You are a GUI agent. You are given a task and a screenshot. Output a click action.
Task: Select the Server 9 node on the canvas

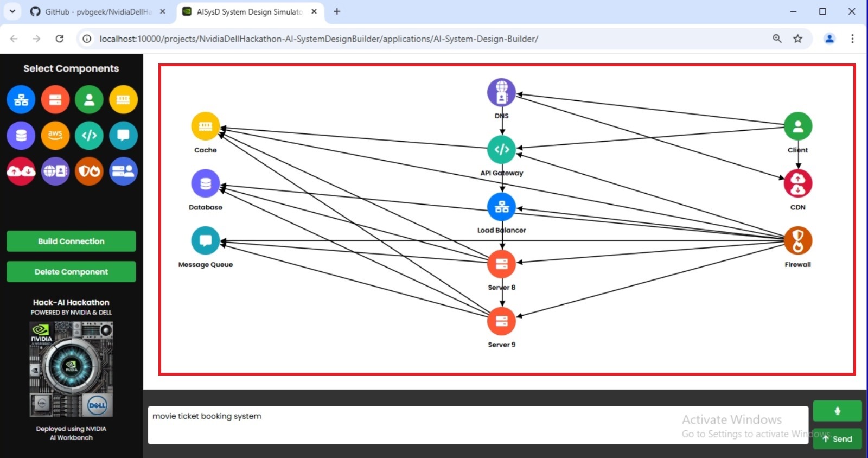tap(501, 321)
